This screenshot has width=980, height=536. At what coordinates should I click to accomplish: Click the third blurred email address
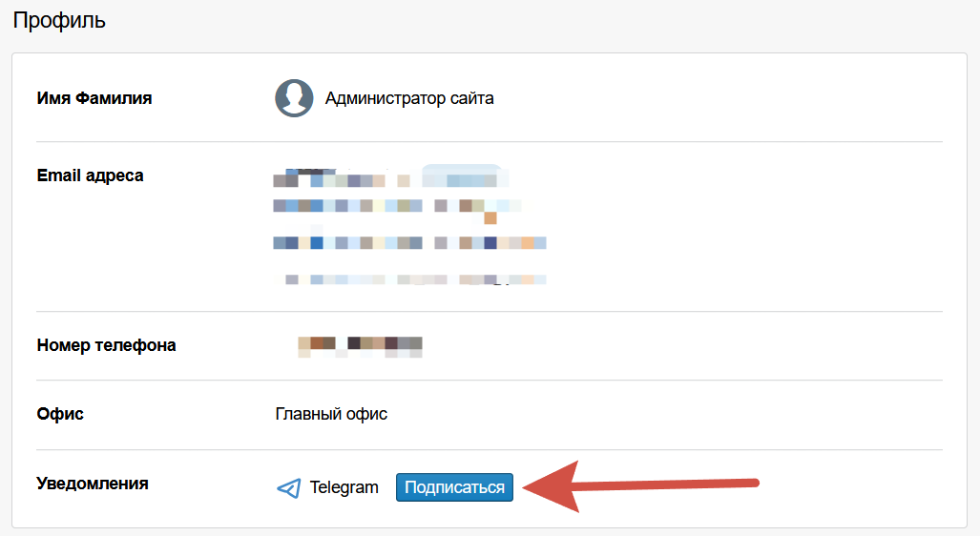(409, 242)
